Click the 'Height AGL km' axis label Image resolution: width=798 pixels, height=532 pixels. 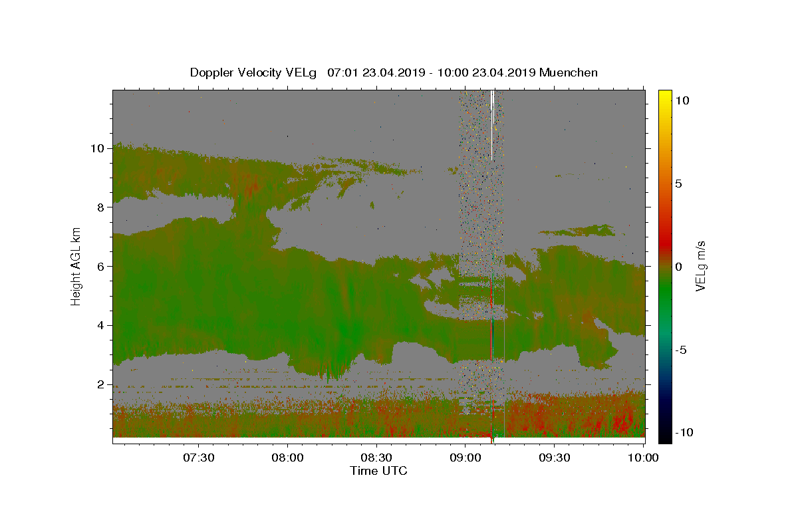coord(76,267)
